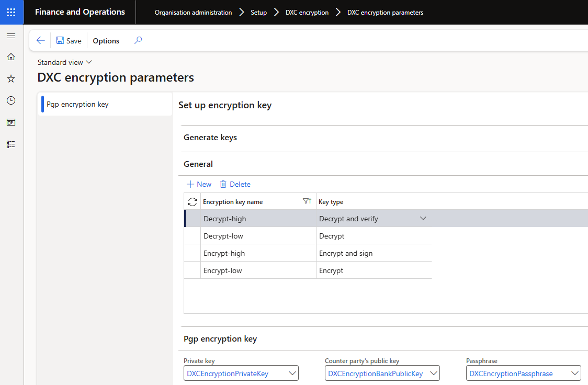Expand the navigation pane hamburger icon
The width and height of the screenshot is (588, 385).
pos(11,36)
